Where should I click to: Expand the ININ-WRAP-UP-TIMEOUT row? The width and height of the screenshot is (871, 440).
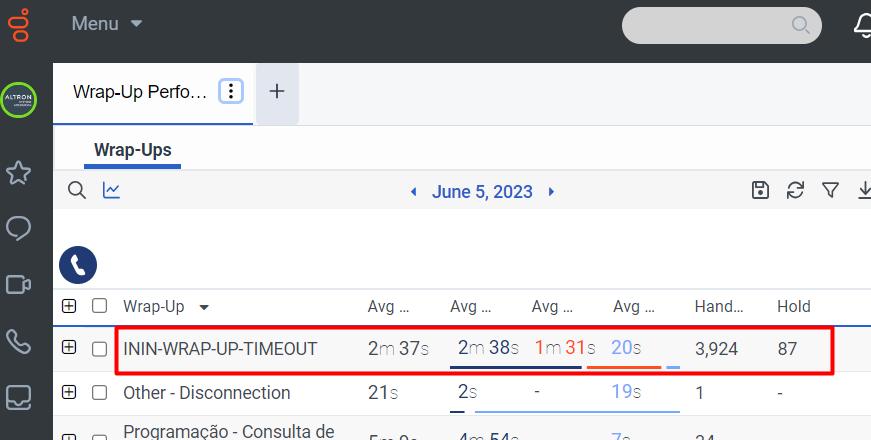click(69, 348)
